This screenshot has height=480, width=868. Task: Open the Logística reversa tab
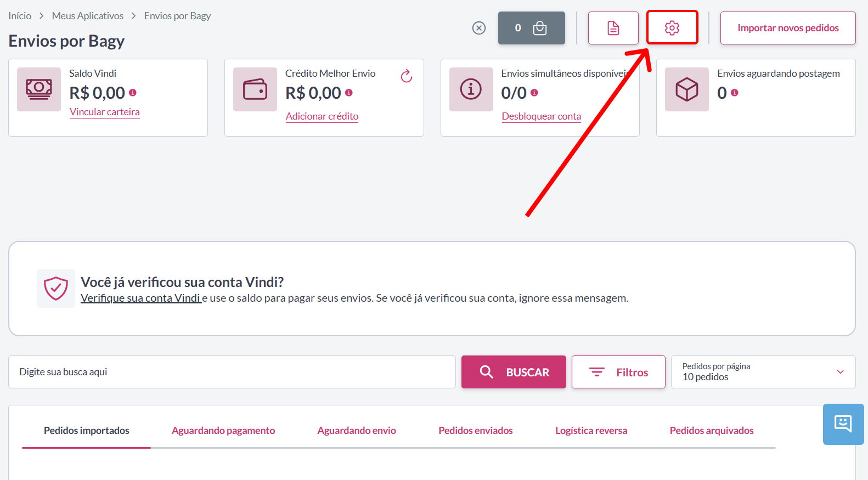tap(591, 431)
